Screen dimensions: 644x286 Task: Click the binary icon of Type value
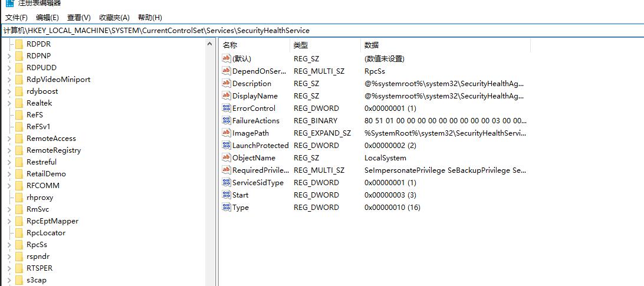pyautogui.click(x=226, y=207)
